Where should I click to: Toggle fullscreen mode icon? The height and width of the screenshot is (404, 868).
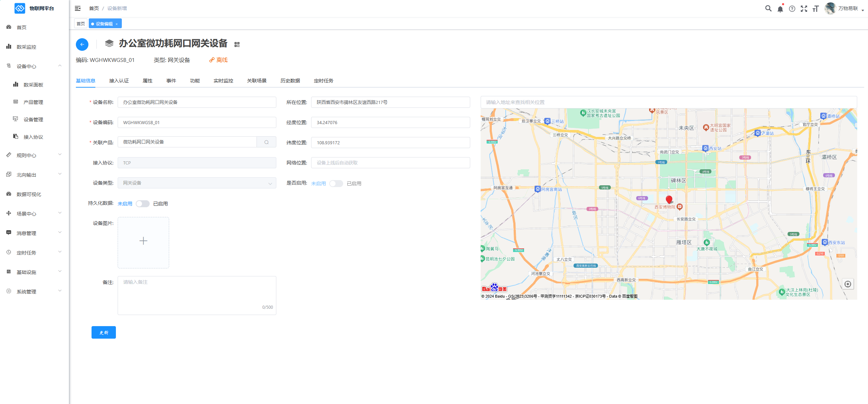[804, 9]
